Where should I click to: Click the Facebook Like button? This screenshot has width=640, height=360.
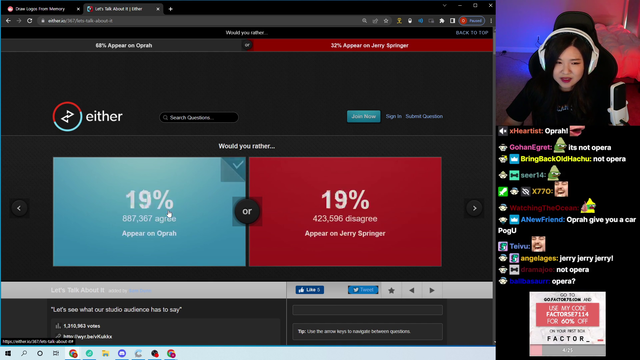coord(310,290)
